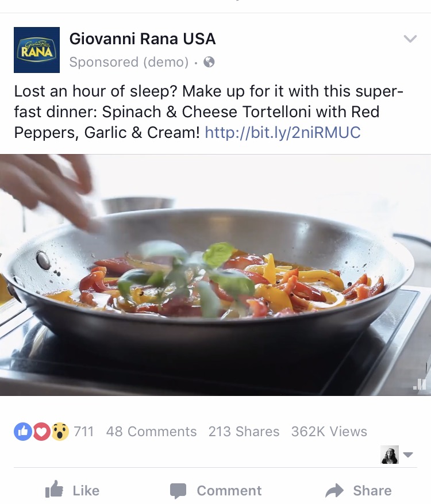Click the red heart reaction icon

click(41, 432)
